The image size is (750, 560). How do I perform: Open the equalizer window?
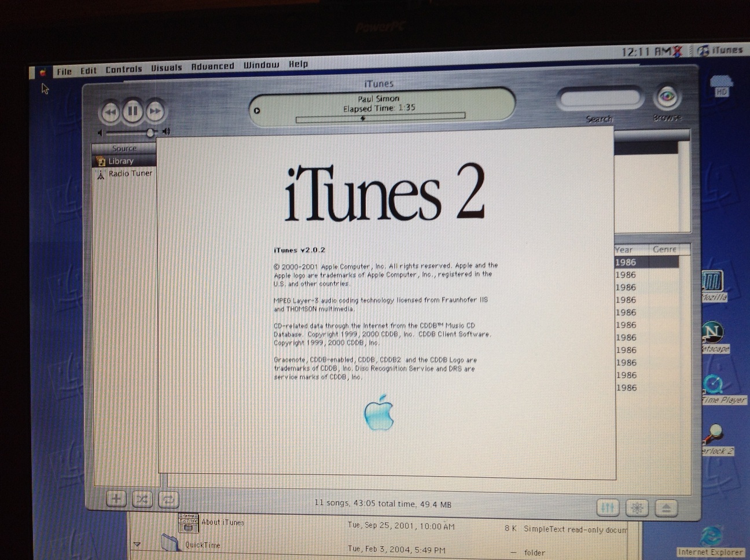[608, 508]
